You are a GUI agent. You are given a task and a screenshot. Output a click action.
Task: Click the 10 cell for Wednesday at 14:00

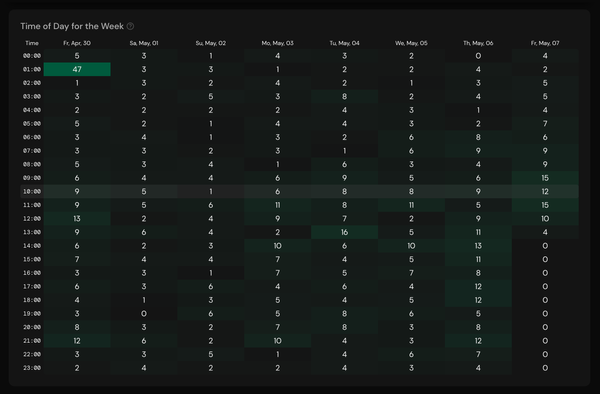tap(411, 246)
